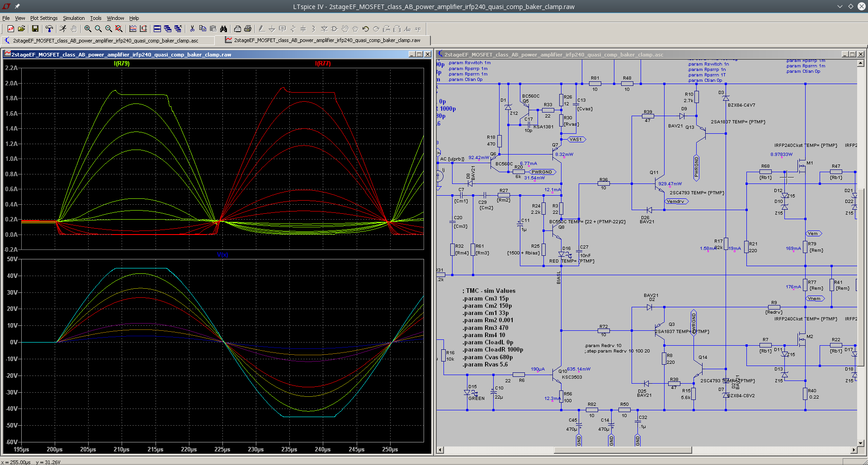Undo with the counterclockwise arrow icon
868x465 pixels.
(366, 29)
